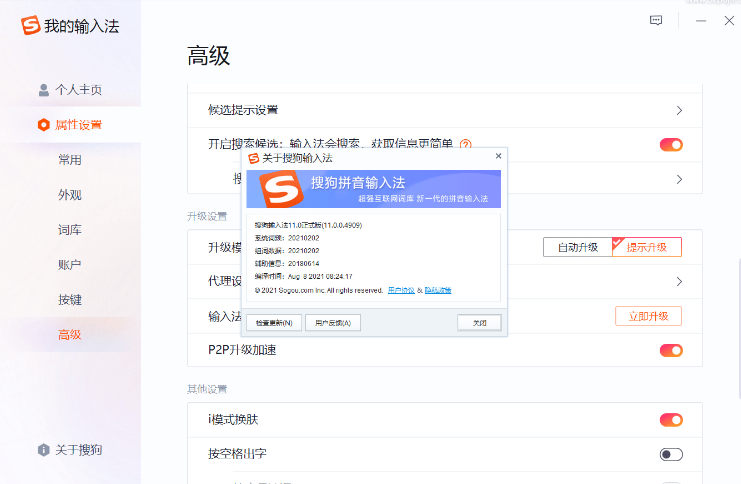
Task: Click the 系统词库: 20210202 line
Action: tap(287, 238)
